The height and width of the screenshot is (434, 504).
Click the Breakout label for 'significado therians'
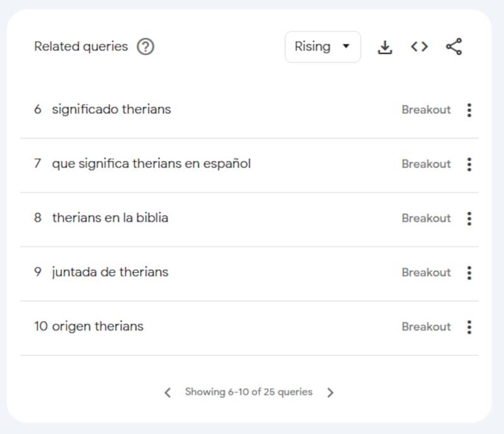pos(426,110)
